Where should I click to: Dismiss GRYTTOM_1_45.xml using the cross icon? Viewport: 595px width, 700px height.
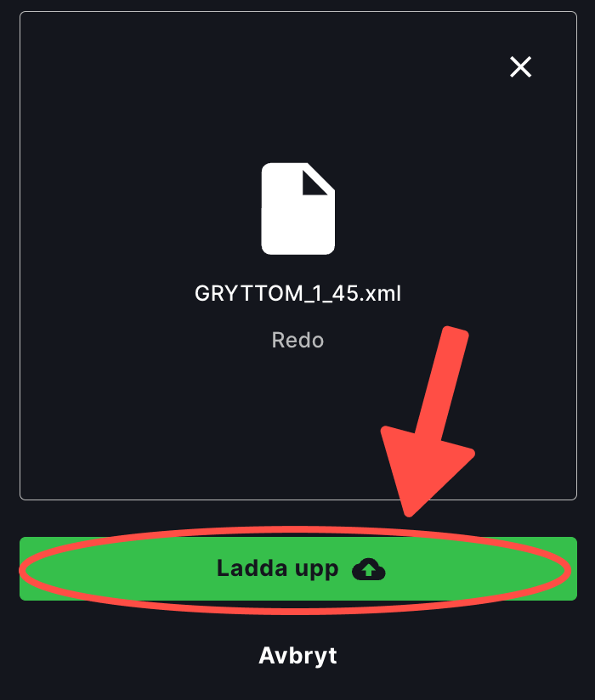point(520,67)
